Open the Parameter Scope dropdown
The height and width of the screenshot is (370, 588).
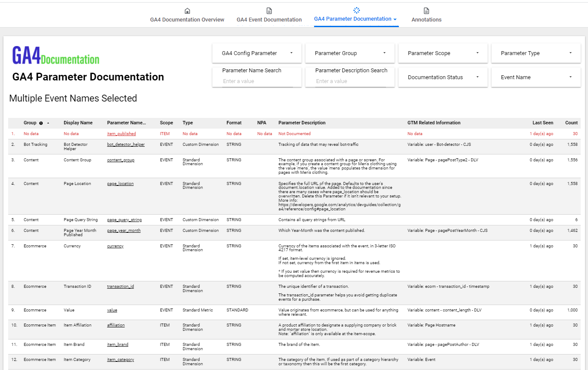tap(443, 53)
